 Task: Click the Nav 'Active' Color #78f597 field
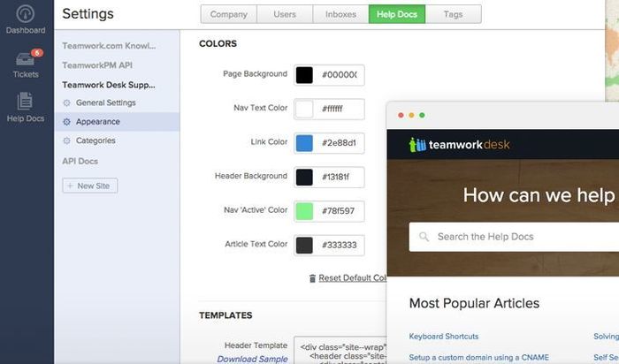coord(340,211)
